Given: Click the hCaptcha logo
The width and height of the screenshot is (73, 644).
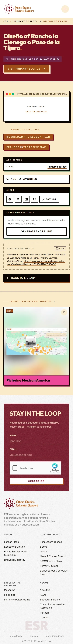Looking at the screenshot, I should [55, 466].
